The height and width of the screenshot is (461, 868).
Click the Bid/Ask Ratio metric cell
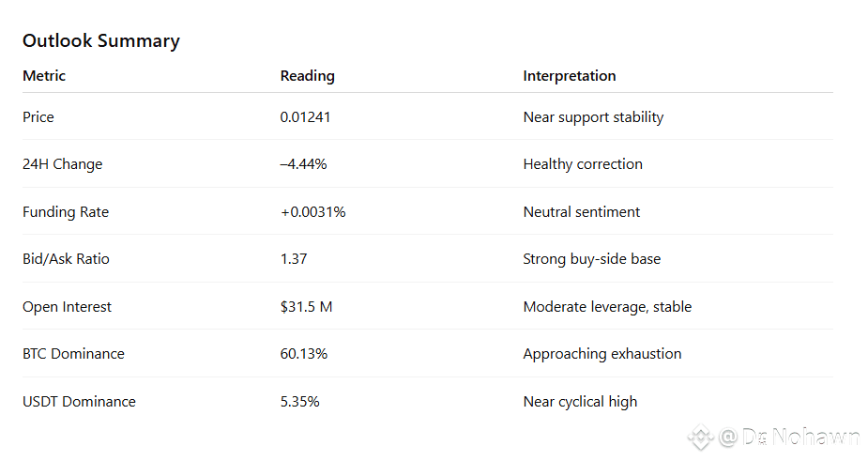tap(66, 259)
